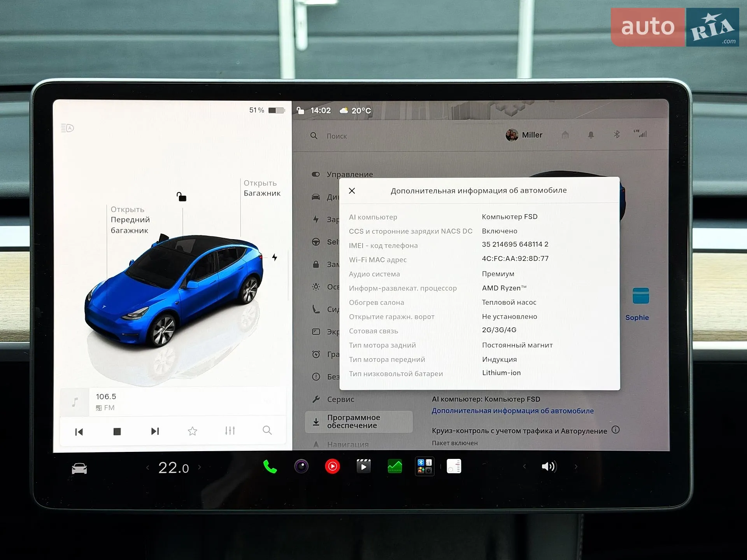
Task: Tap the lightning bolt charging menu icon
Action: [316, 219]
